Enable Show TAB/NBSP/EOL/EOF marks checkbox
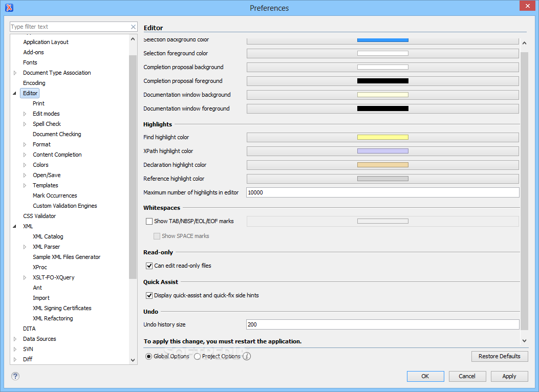Viewport: 539px width, 392px height. 149,221
